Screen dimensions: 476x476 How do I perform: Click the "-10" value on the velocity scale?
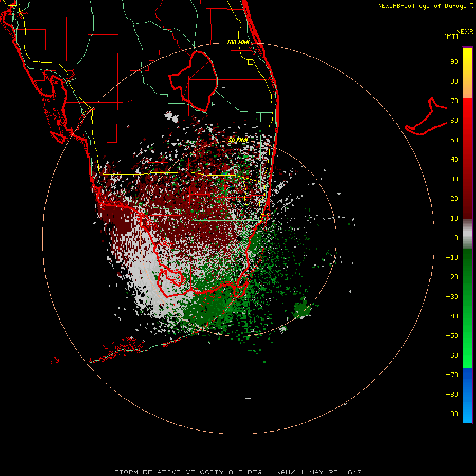point(452,258)
